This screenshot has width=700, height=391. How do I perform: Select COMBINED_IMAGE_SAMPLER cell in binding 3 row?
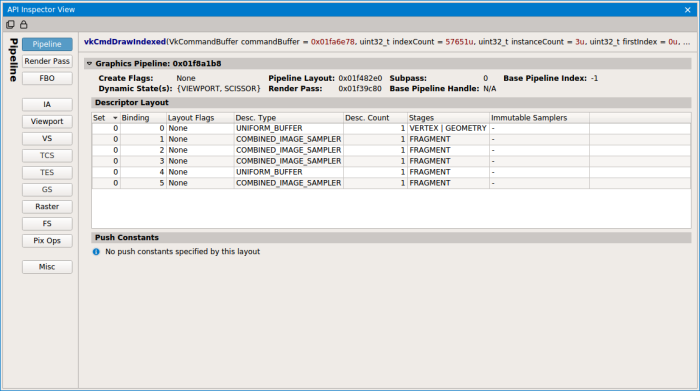[288, 161]
